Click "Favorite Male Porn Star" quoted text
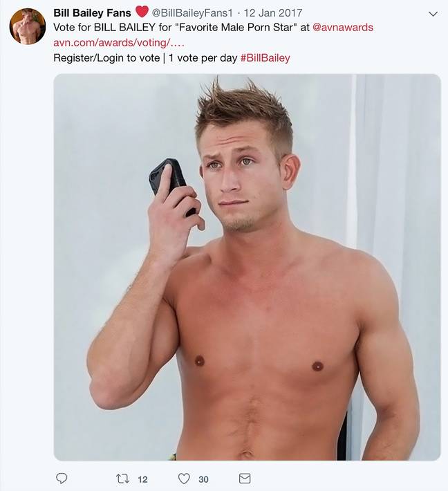Viewport: 448px width, 491px height. click(236, 28)
